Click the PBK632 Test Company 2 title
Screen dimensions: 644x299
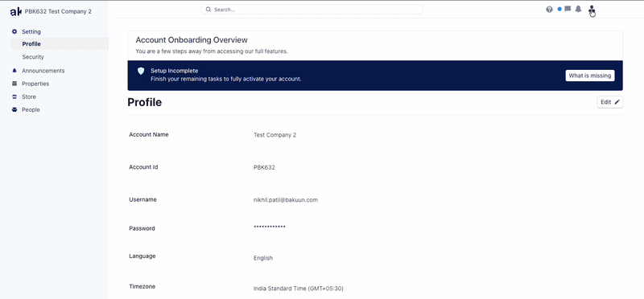coord(58,11)
